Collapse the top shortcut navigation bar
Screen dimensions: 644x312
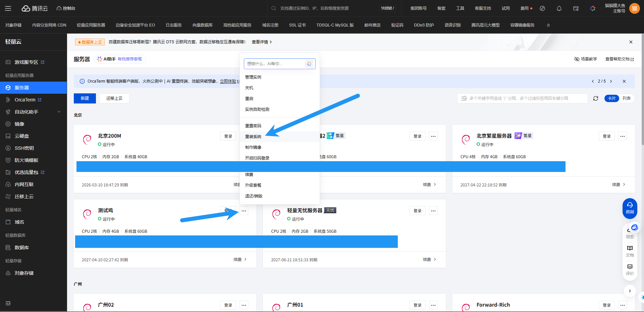coord(548,25)
